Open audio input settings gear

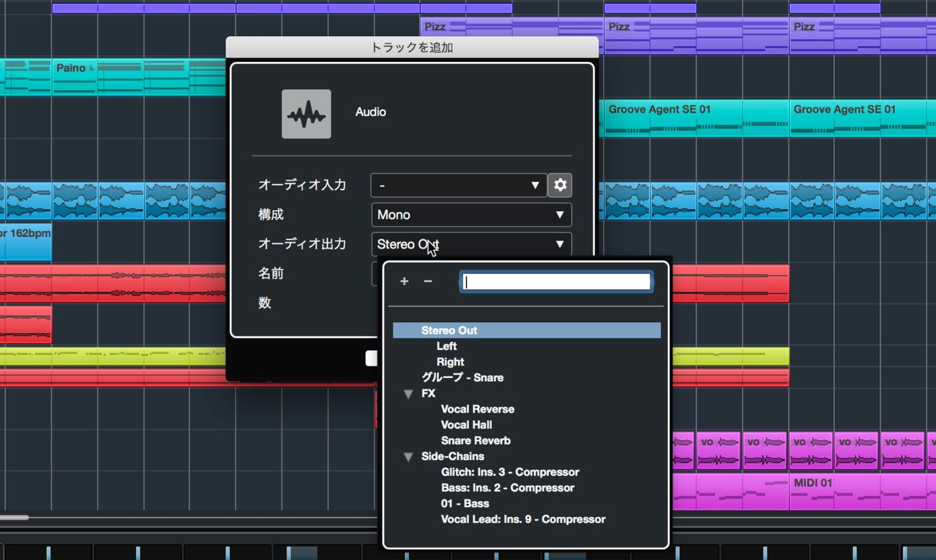(x=560, y=185)
